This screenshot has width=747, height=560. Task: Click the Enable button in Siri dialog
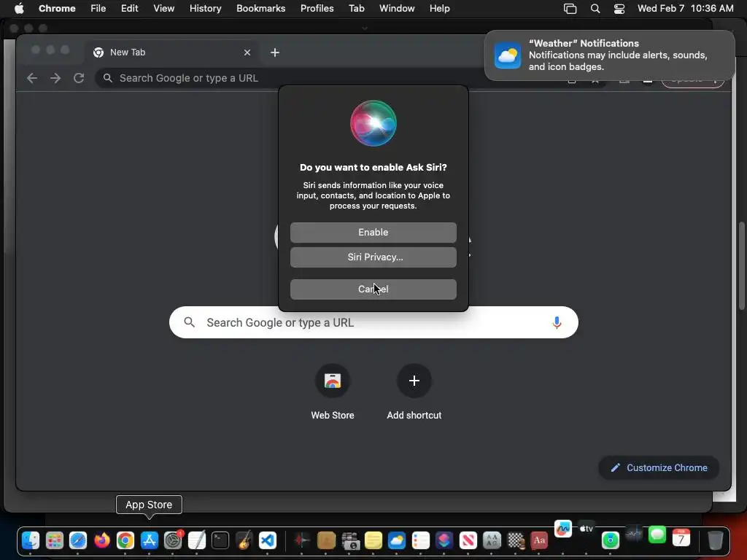coord(373,233)
